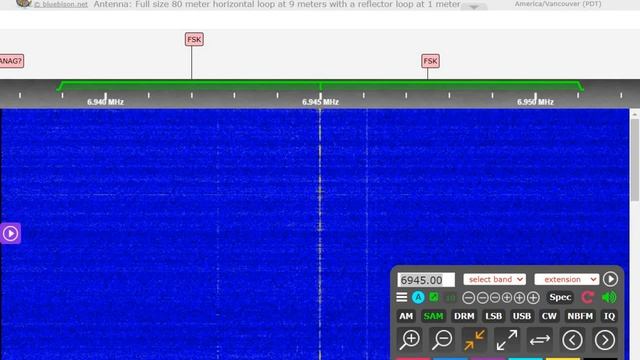Click the 6.945 MHz frequency scale label

pyautogui.click(x=320, y=102)
